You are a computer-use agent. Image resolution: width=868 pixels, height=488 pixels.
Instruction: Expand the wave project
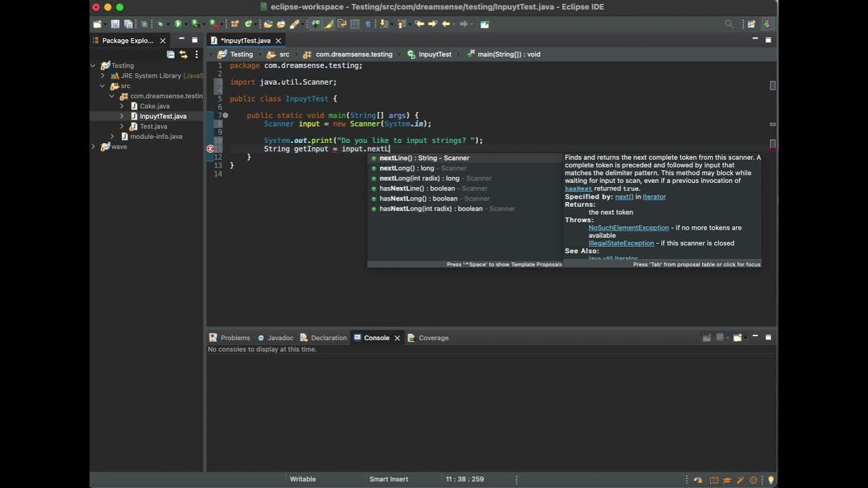[94, 146]
